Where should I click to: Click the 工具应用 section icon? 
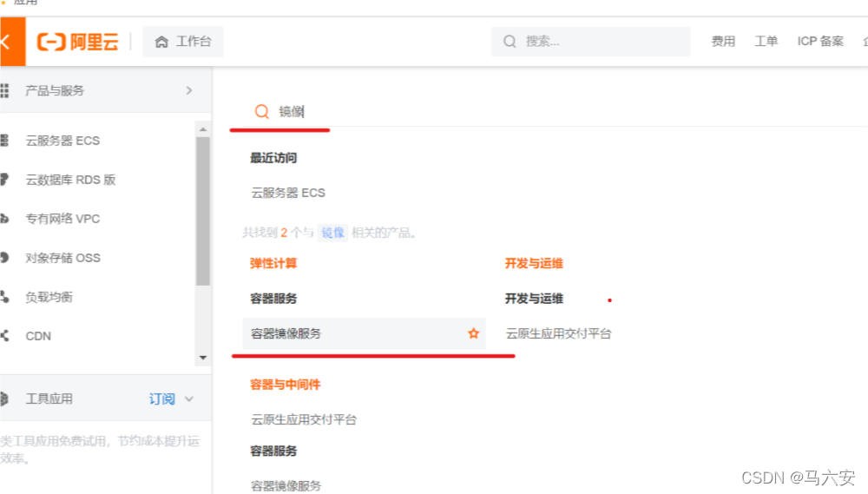click(4, 398)
